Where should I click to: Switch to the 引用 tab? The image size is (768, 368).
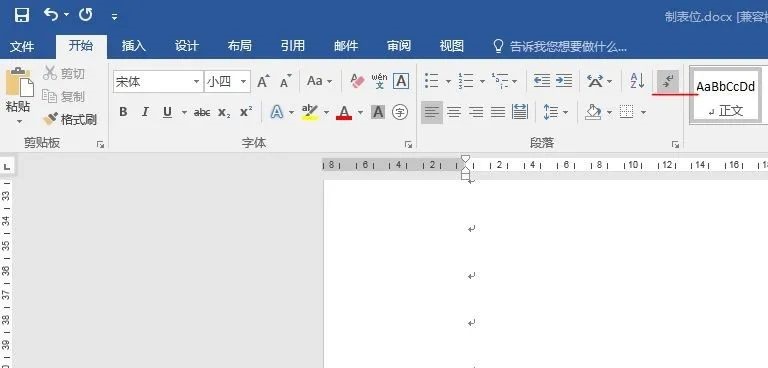point(293,46)
